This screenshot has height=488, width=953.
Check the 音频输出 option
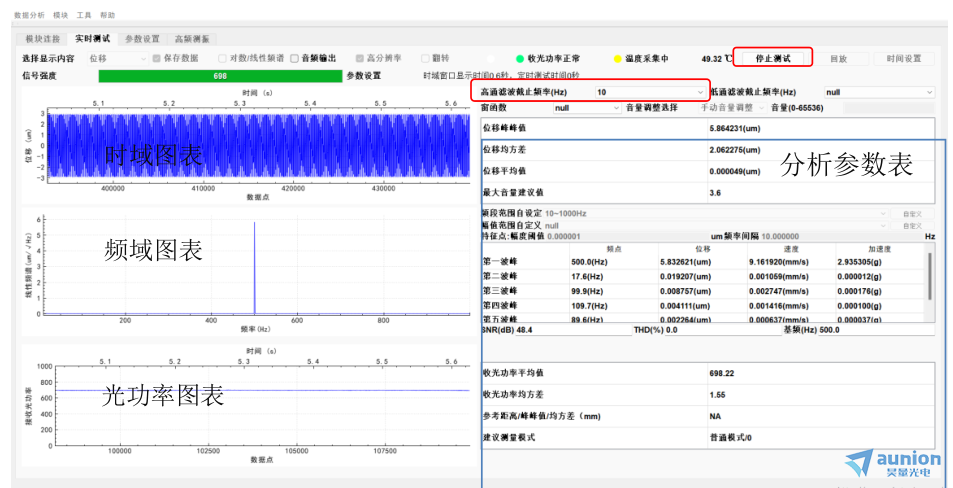295,58
